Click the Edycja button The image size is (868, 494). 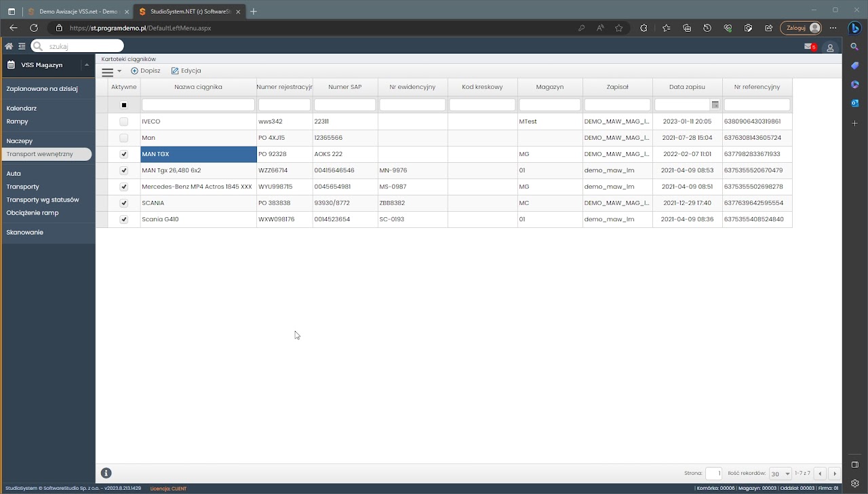(186, 71)
